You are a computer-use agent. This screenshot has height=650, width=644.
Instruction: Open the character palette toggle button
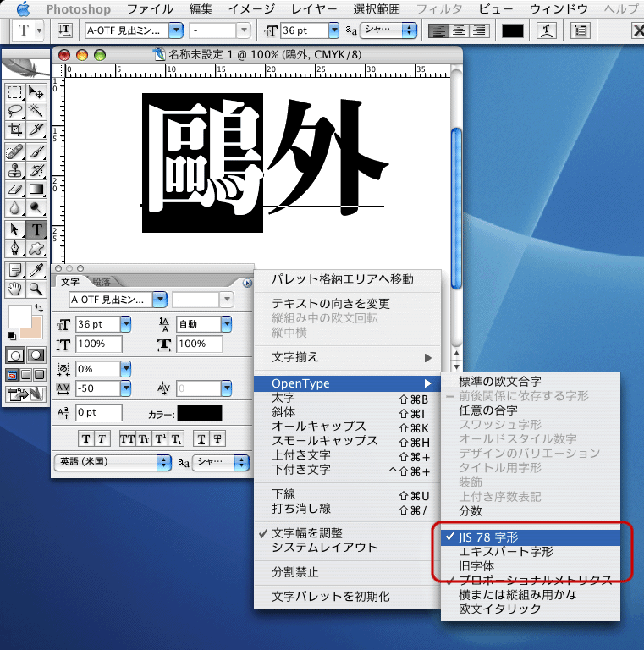coord(580,30)
